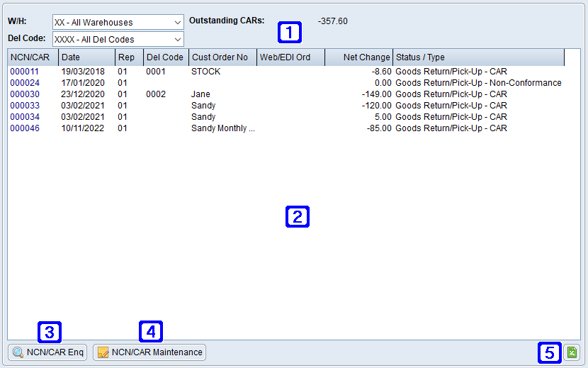588x368 pixels.
Task: Click the Rep column header
Action: [128, 57]
